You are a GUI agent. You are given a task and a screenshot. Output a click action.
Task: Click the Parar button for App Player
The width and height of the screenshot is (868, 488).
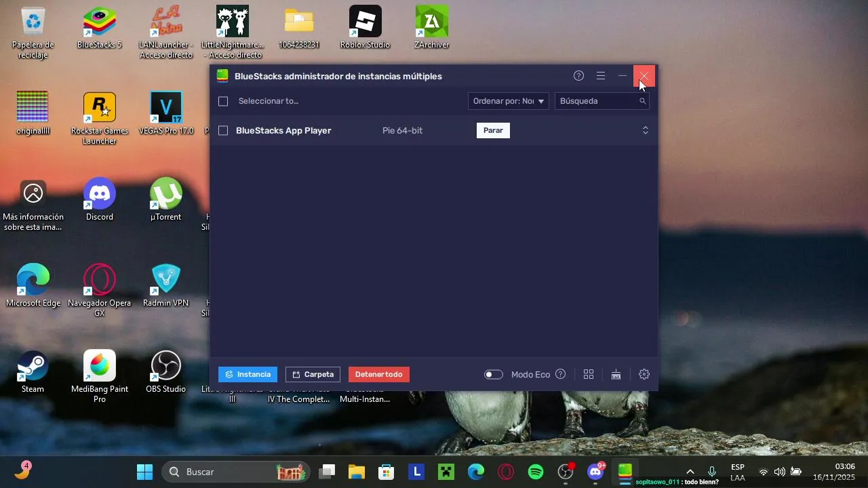click(x=493, y=130)
